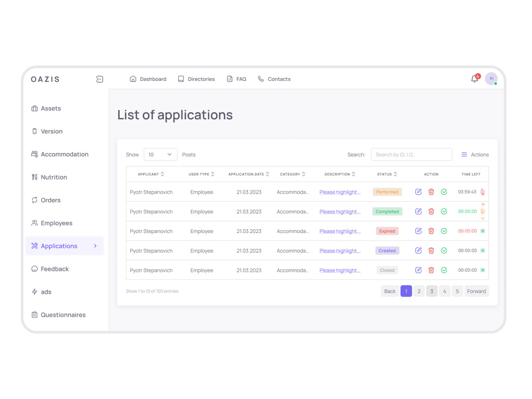Edit the Created application

pyautogui.click(x=418, y=251)
